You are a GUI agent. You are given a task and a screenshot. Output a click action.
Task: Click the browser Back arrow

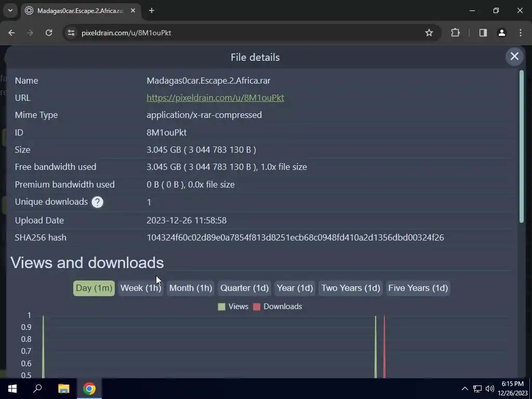point(11,33)
